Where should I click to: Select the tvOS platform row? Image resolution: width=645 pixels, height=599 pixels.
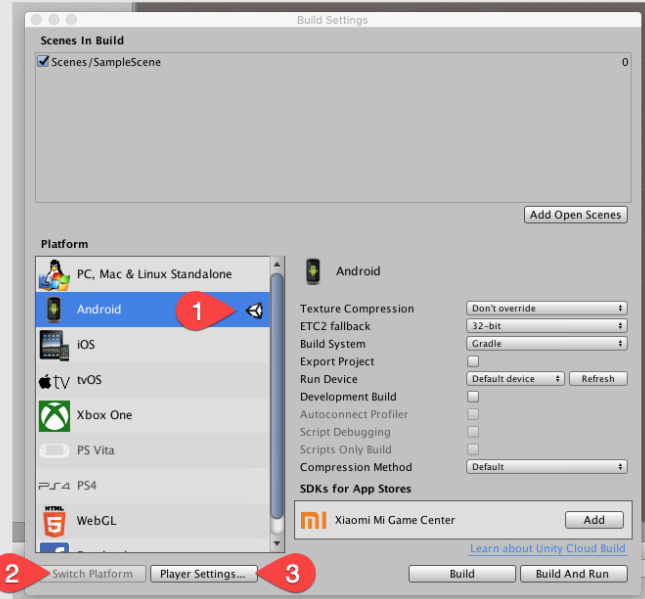coord(153,380)
